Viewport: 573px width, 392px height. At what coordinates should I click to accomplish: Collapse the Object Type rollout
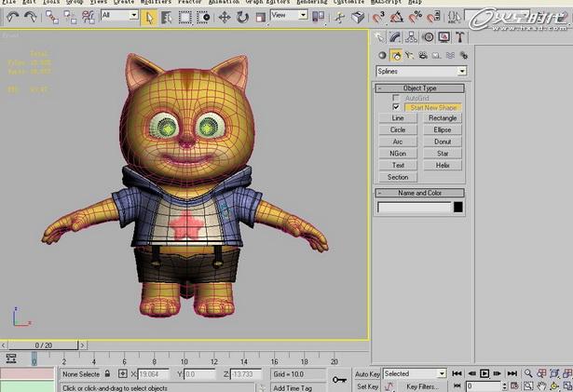pyautogui.click(x=419, y=88)
